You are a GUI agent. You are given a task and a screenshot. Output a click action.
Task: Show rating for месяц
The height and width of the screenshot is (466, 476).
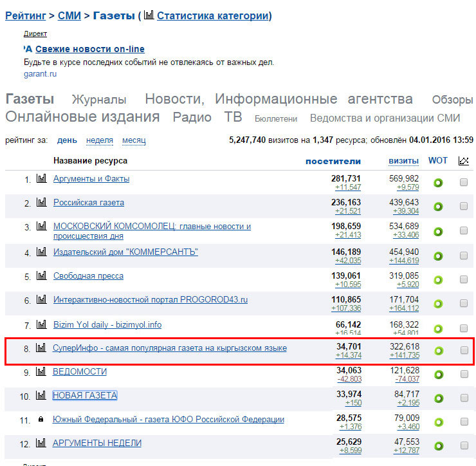[x=134, y=140]
